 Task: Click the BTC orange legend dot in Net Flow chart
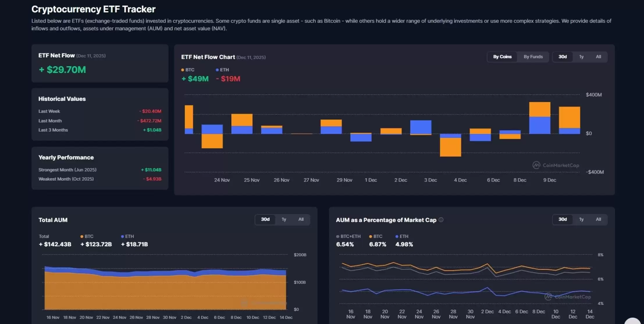coord(183,70)
